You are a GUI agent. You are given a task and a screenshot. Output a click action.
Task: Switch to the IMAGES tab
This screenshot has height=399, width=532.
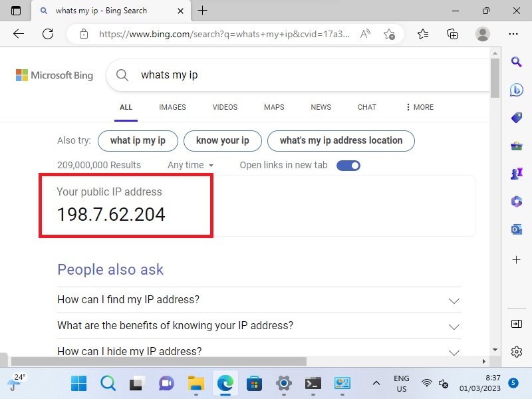click(172, 107)
